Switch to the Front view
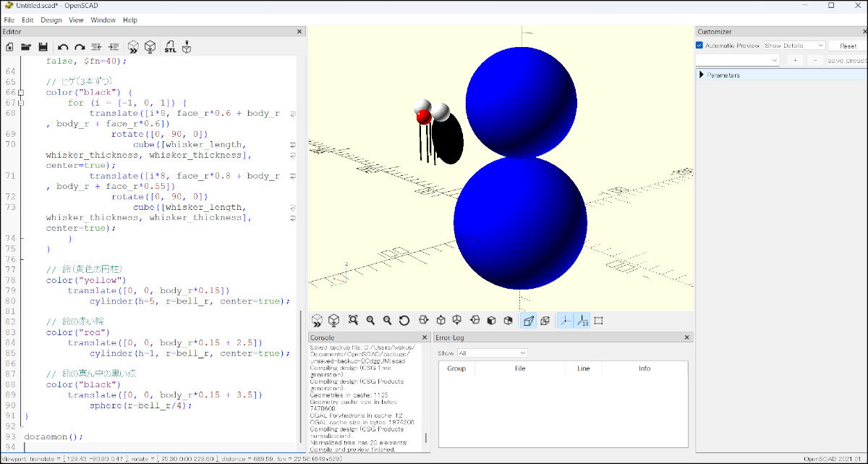868x464 pixels. [491, 320]
